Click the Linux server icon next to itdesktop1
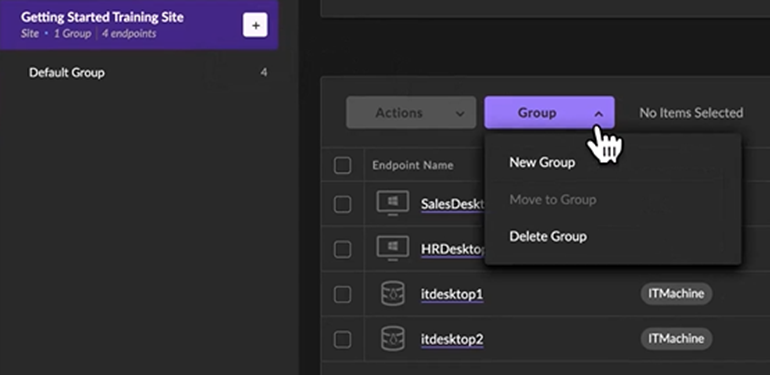 [x=393, y=294]
